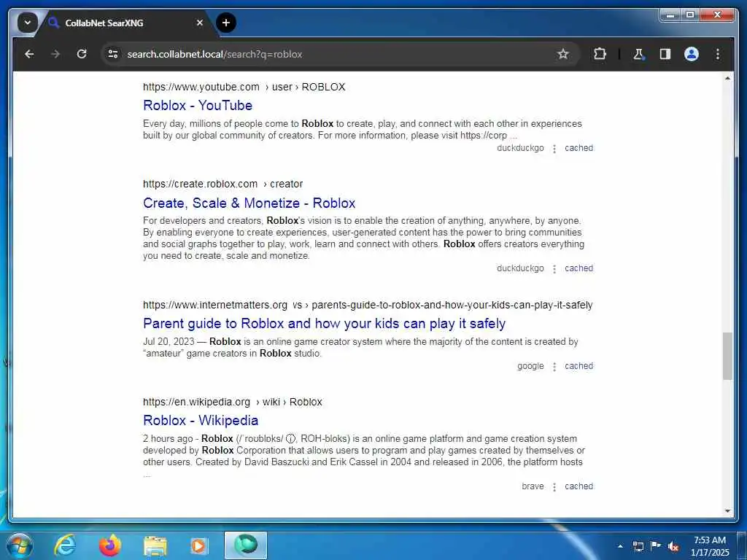Screen dimensions: 747x560
Task: Expand options dots for Create, Scale & Monetize result
Action: coord(554,269)
